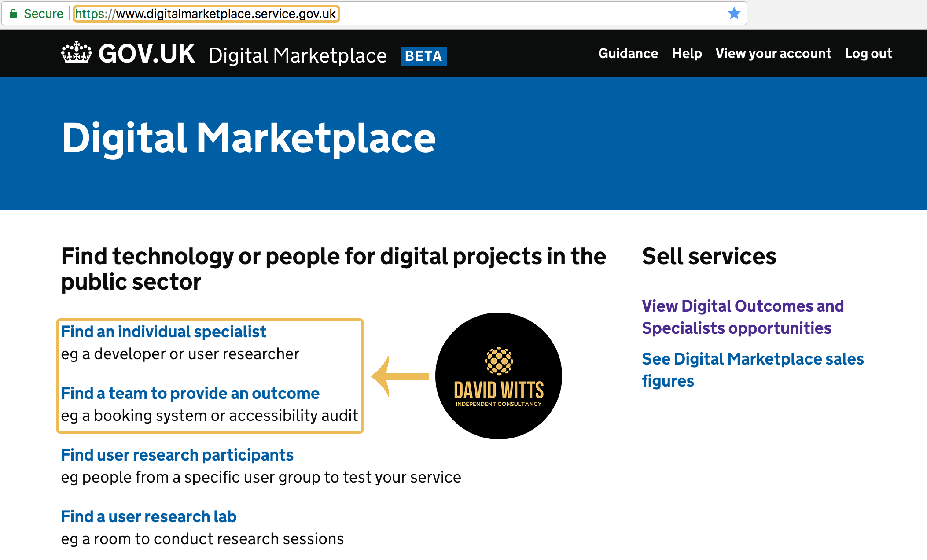Click the Secure label in address bar
Screen dimensions: 927x560
coord(43,14)
